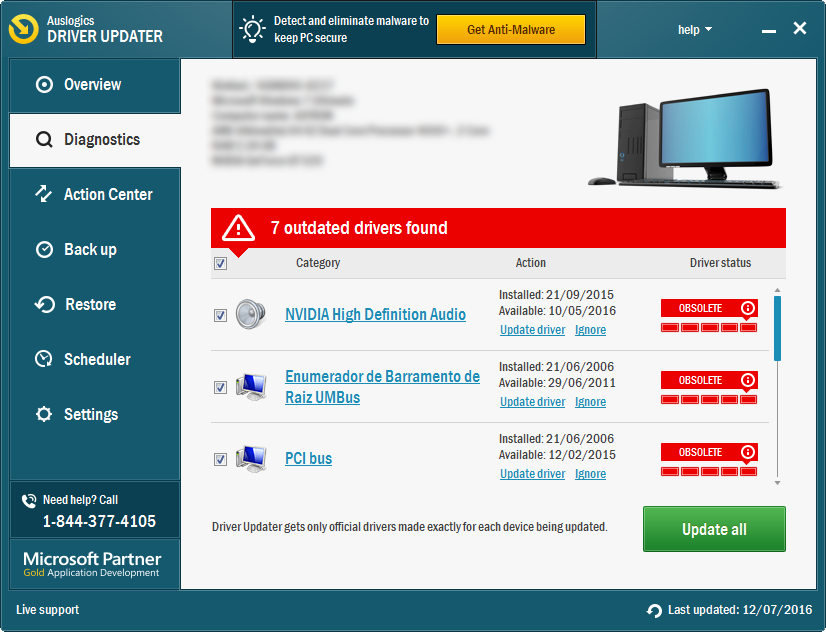Click the Restore circular arrow icon

coord(45,304)
